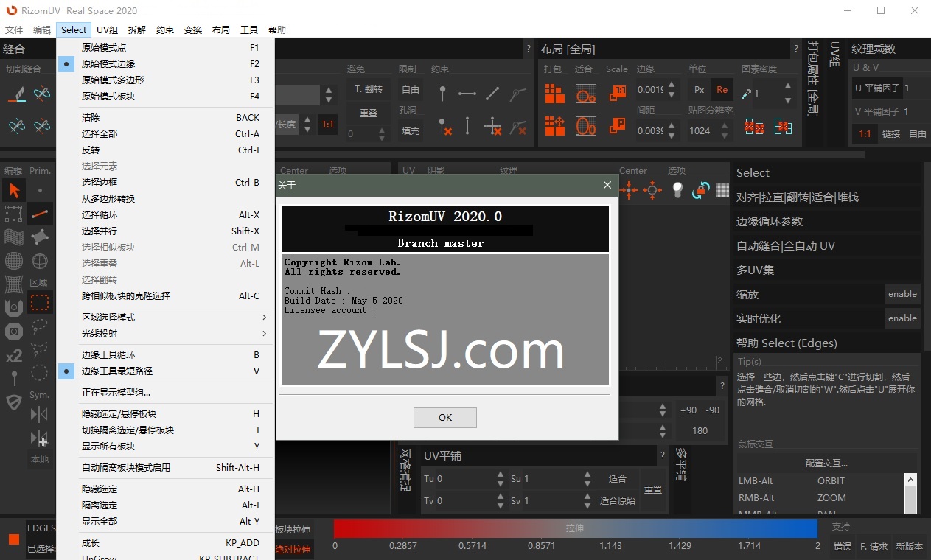
Task: Click OK in the 关于 dialog
Action: (x=445, y=417)
